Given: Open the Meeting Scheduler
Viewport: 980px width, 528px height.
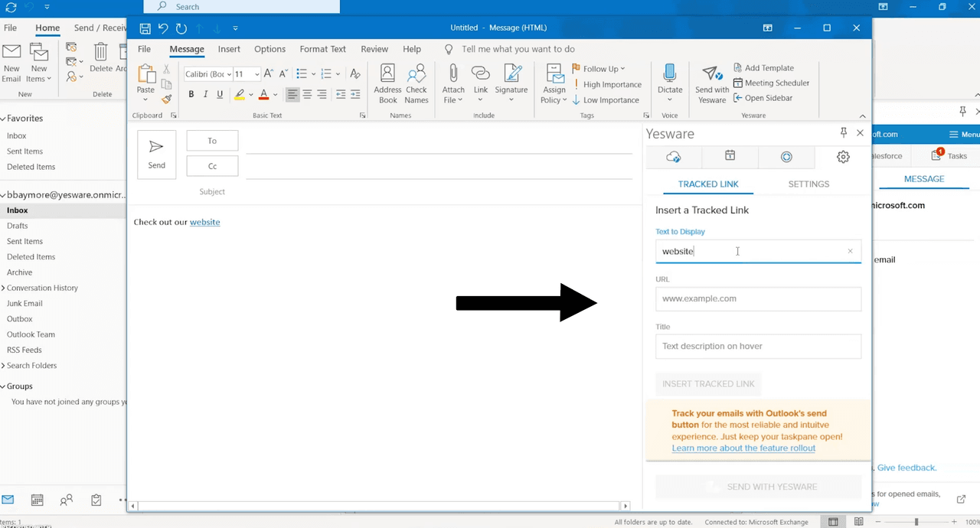Looking at the screenshot, I should 771,83.
